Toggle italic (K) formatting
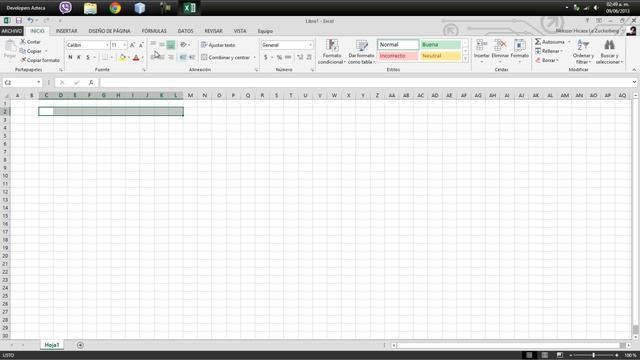 (x=79, y=58)
